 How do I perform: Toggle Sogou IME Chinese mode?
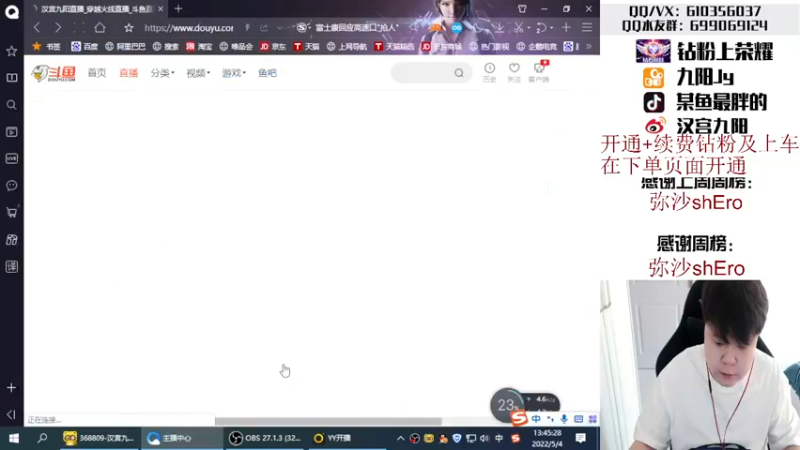click(536, 419)
